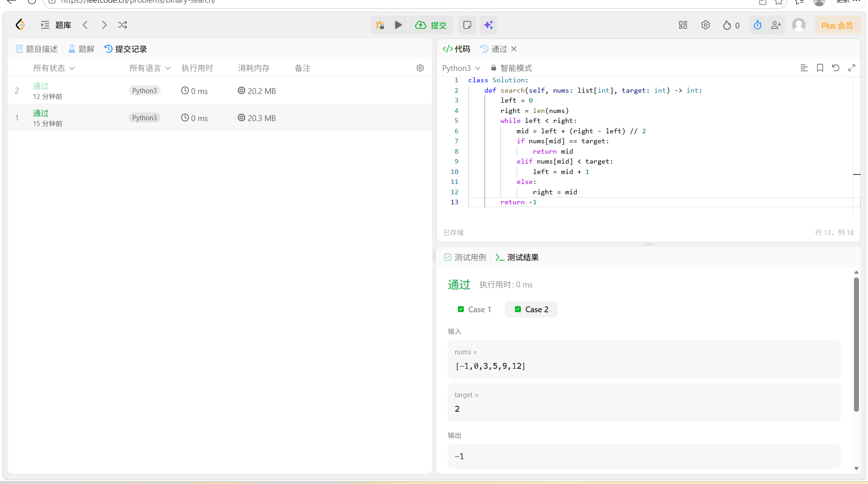Switch to the 测试用例 tab
Screen dimensions: 868x484
tap(465, 257)
